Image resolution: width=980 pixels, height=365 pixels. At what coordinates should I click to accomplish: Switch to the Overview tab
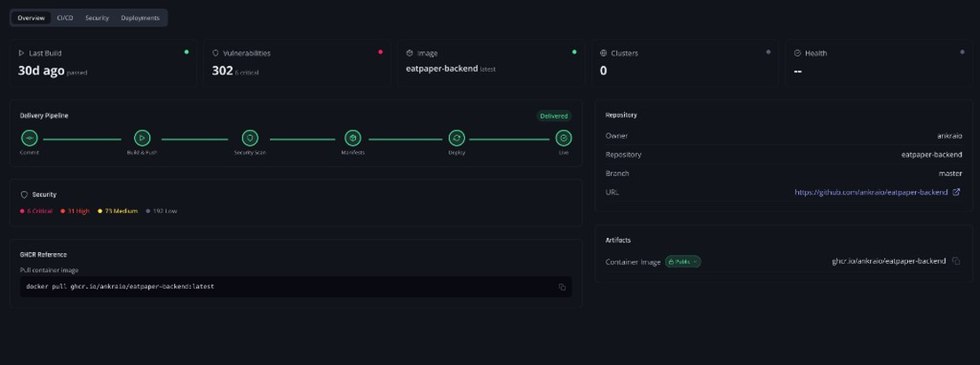[30, 18]
